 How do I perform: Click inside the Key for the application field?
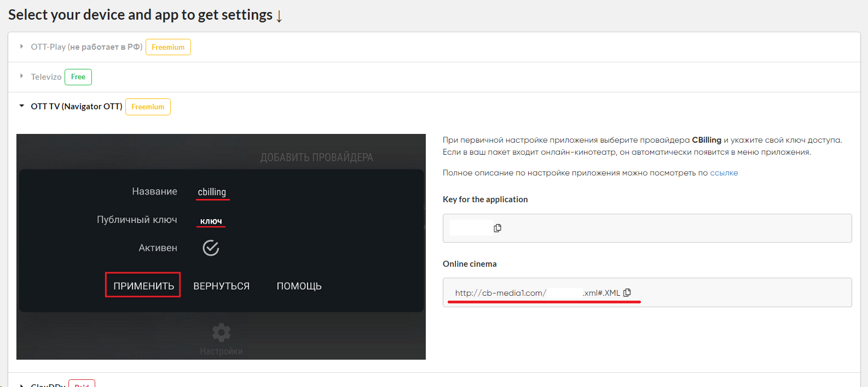pyautogui.click(x=657, y=228)
